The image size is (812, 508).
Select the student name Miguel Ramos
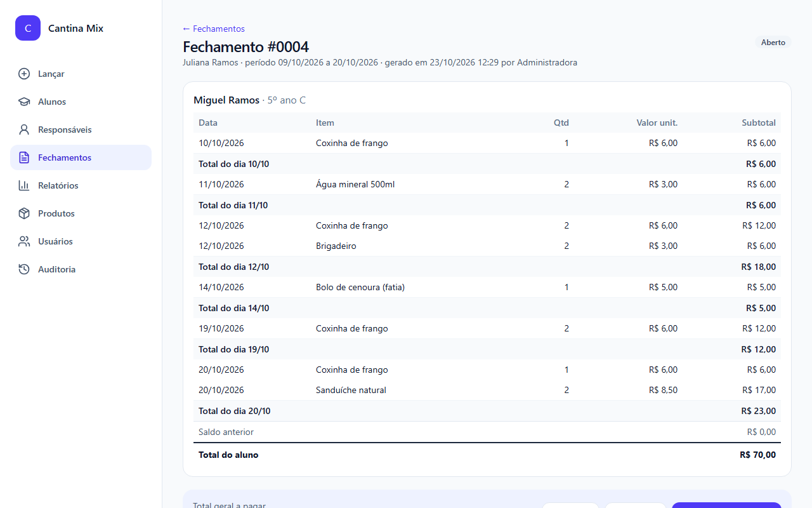pyautogui.click(x=226, y=100)
